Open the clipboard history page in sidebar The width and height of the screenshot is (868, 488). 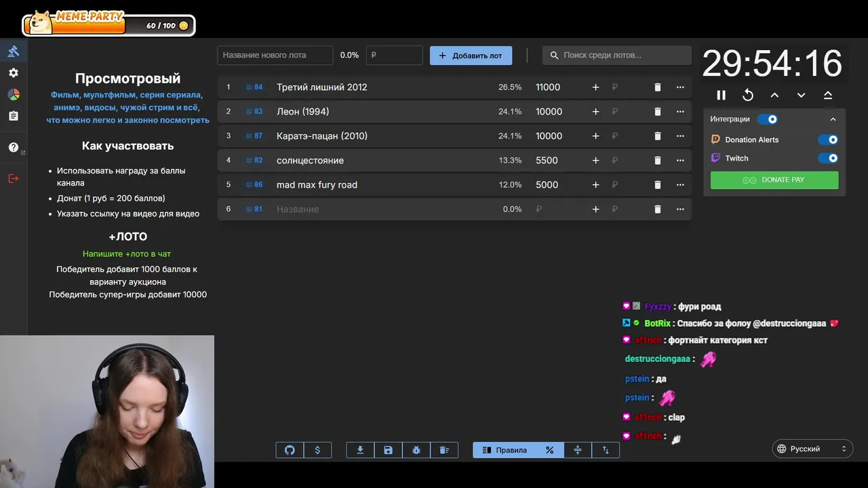tap(14, 116)
